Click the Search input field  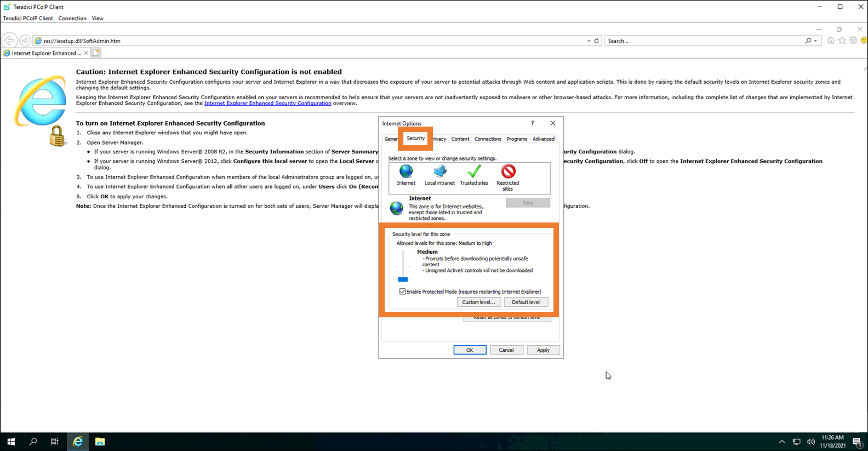(x=704, y=41)
